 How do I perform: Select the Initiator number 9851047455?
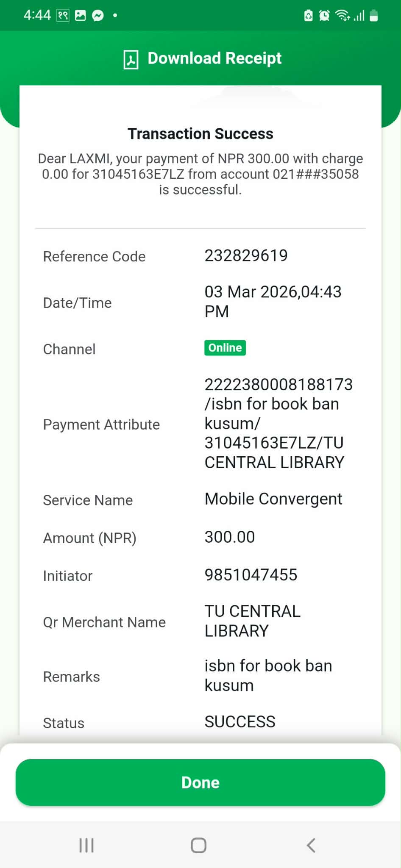[x=251, y=575]
